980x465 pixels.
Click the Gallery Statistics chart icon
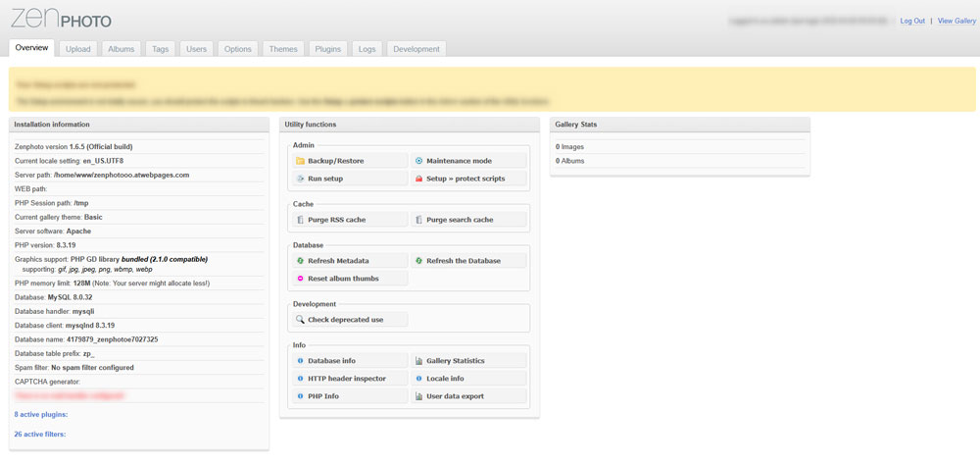click(x=418, y=360)
